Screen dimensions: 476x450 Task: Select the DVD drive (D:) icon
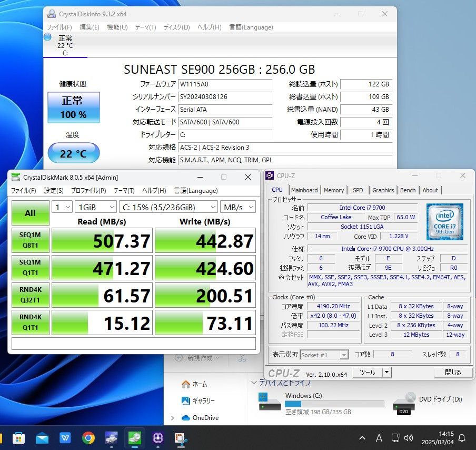coord(404,404)
